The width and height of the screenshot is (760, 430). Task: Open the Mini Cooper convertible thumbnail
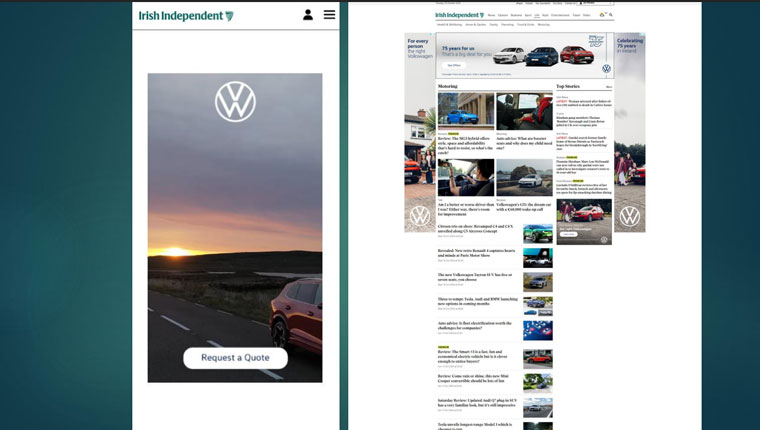(x=538, y=383)
